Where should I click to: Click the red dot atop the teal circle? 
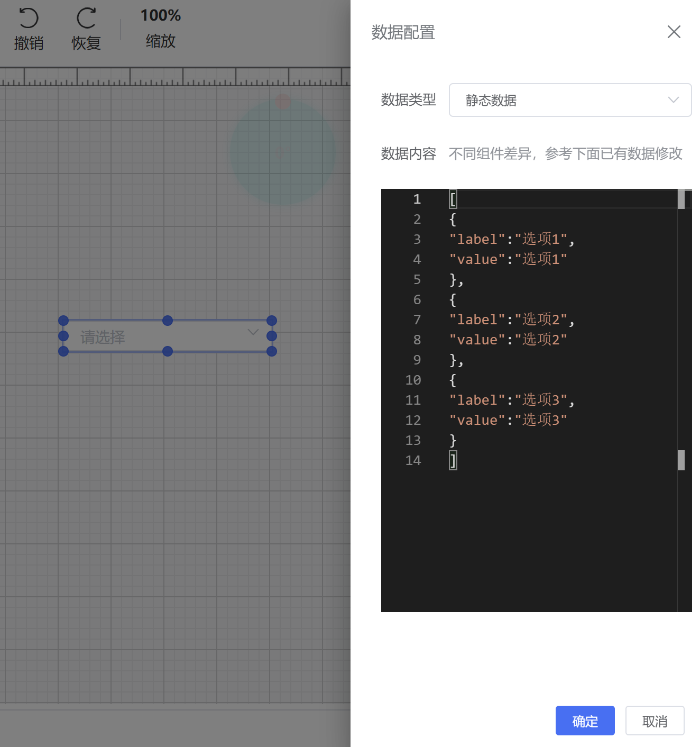coord(283,101)
